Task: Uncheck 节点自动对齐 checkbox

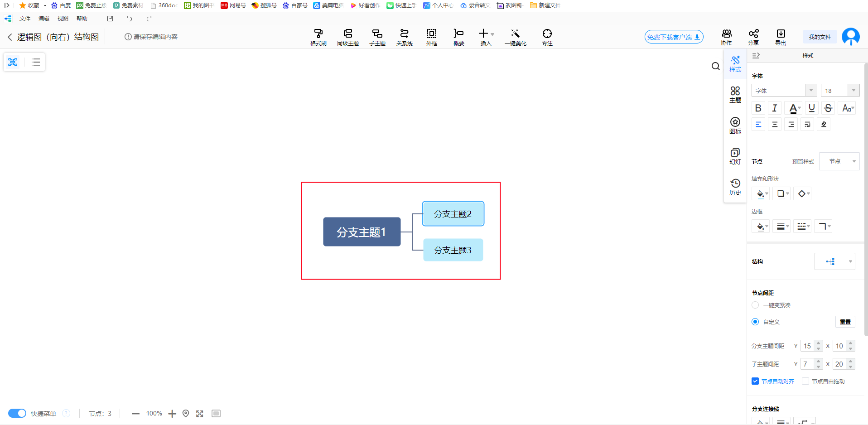Action: (755, 381)
